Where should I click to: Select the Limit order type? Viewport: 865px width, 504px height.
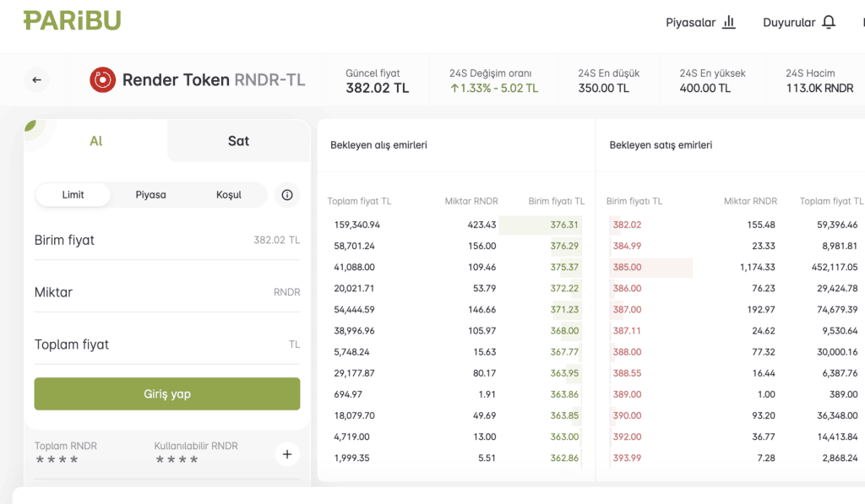(73, 195)
